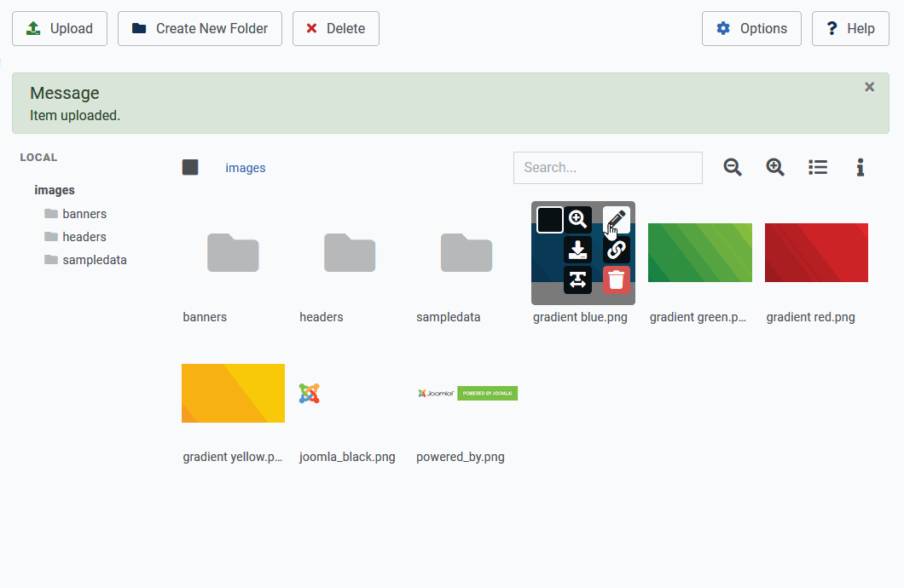
Task: Get the shareable link via the chain icon
Action: [616, 250]
